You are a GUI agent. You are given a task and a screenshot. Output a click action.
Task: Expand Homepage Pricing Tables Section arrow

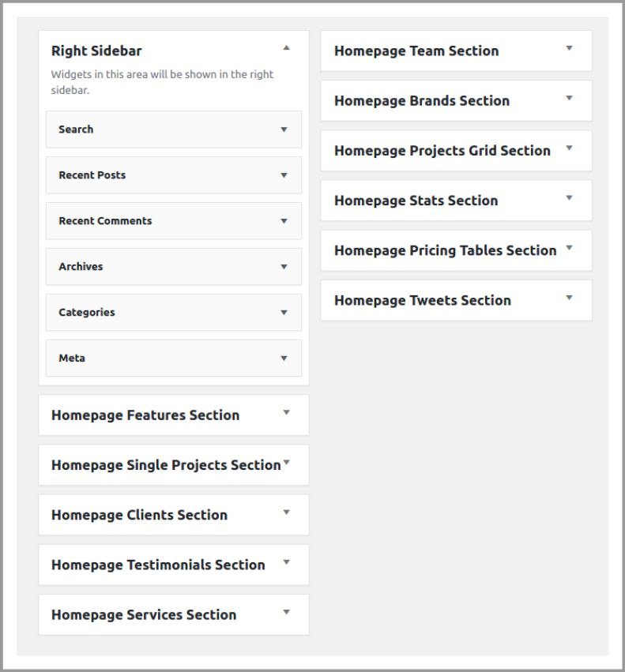pos(569,247)
